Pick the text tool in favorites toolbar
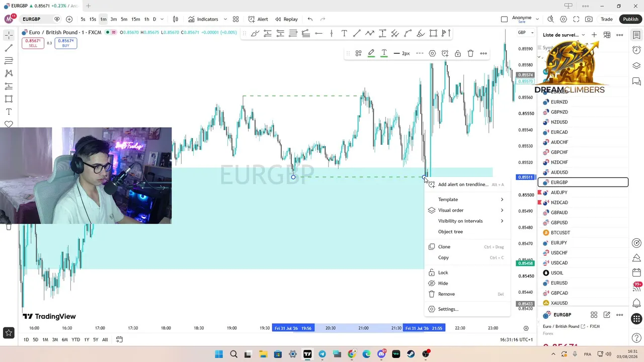The image size is (644, 362). point(344,34)
